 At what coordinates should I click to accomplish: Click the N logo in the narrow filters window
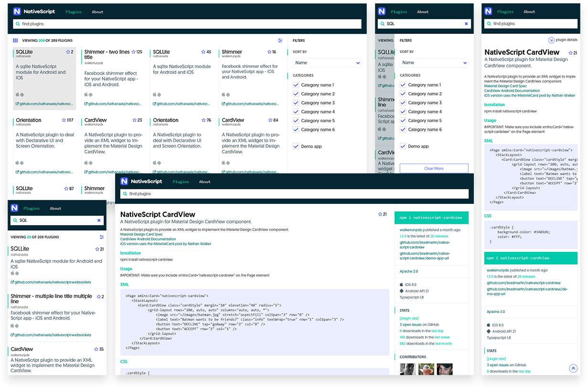[382, 11]
